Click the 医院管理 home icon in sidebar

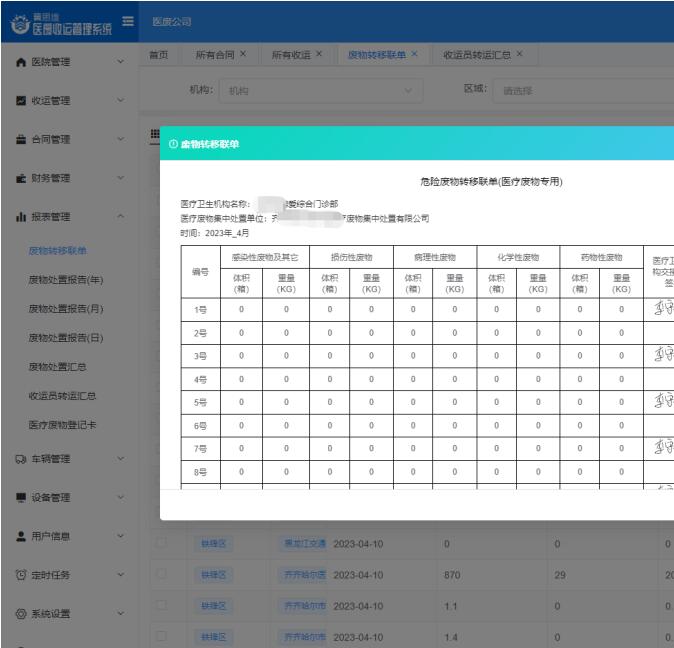pos(21,63)
